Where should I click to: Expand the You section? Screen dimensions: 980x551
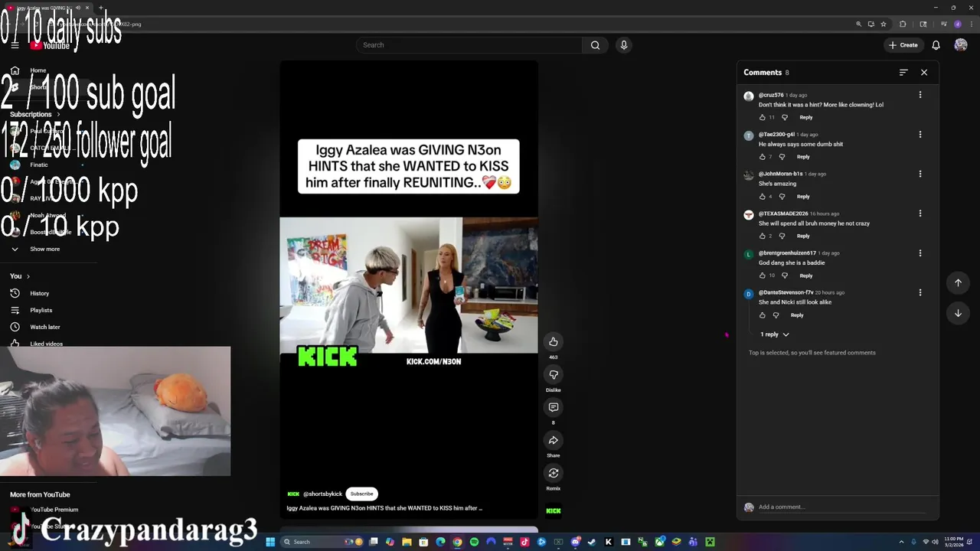[x=20, y=276]
